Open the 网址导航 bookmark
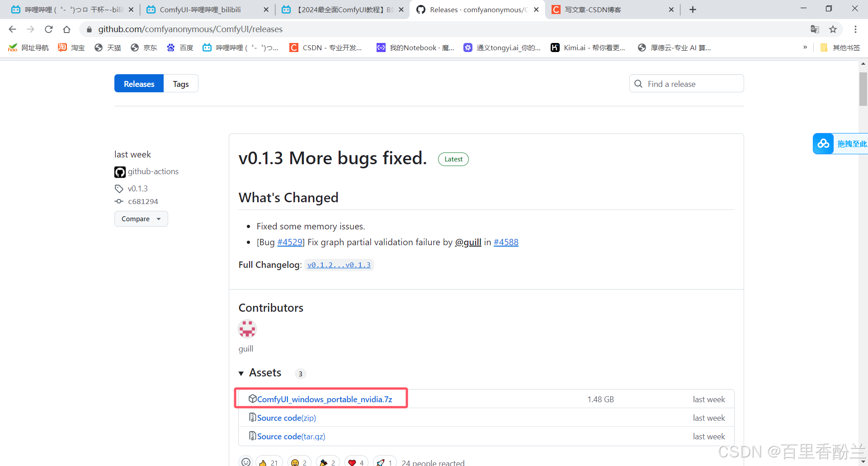 (28, 48)
